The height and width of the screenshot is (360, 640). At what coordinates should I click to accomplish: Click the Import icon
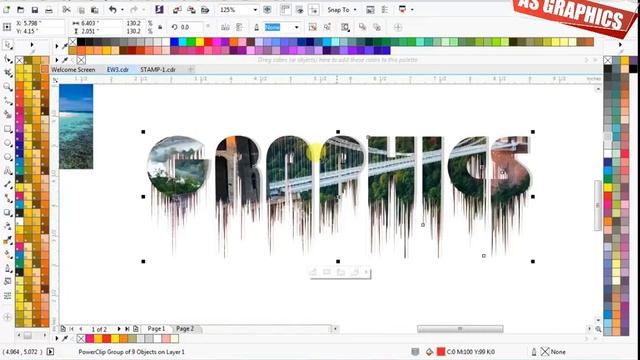[x=177, y=9]
